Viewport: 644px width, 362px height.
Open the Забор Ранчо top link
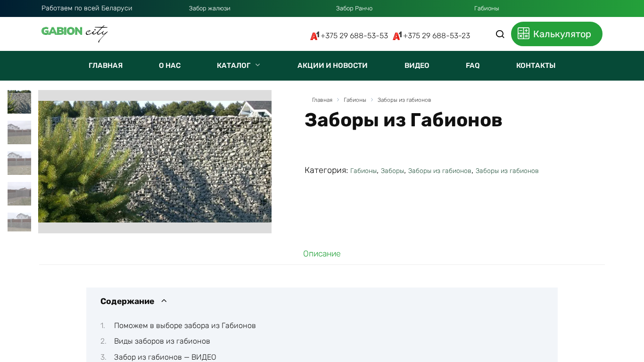click(x=354, y=8)
